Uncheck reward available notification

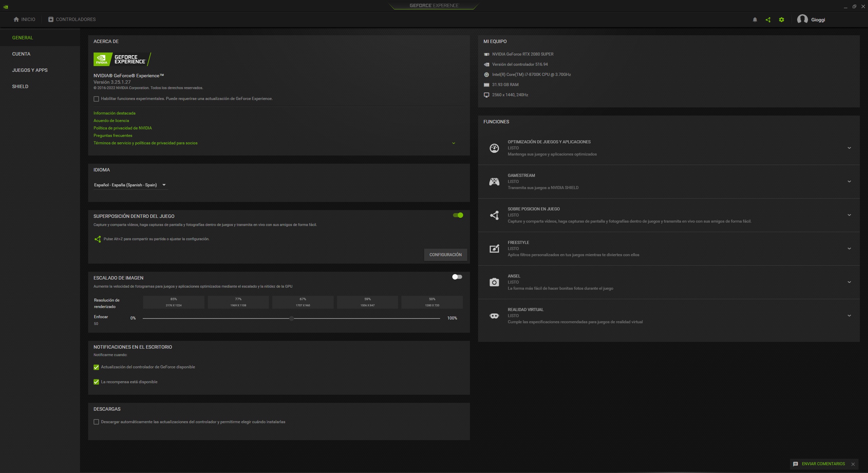(96, 382)
